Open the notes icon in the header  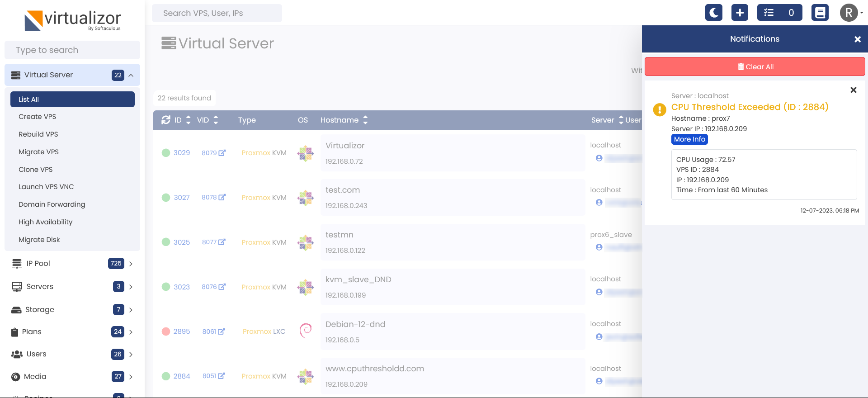click(x=820, y=13)
